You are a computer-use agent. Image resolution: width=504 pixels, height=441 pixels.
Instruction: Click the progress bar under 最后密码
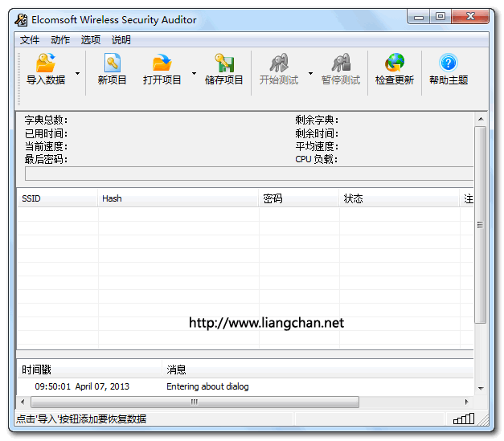pos(249,174)
